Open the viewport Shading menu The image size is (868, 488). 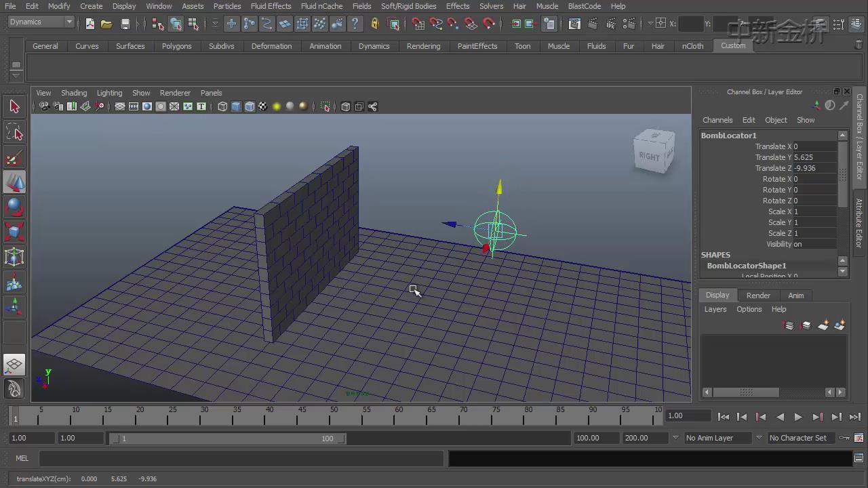[74, 93]
